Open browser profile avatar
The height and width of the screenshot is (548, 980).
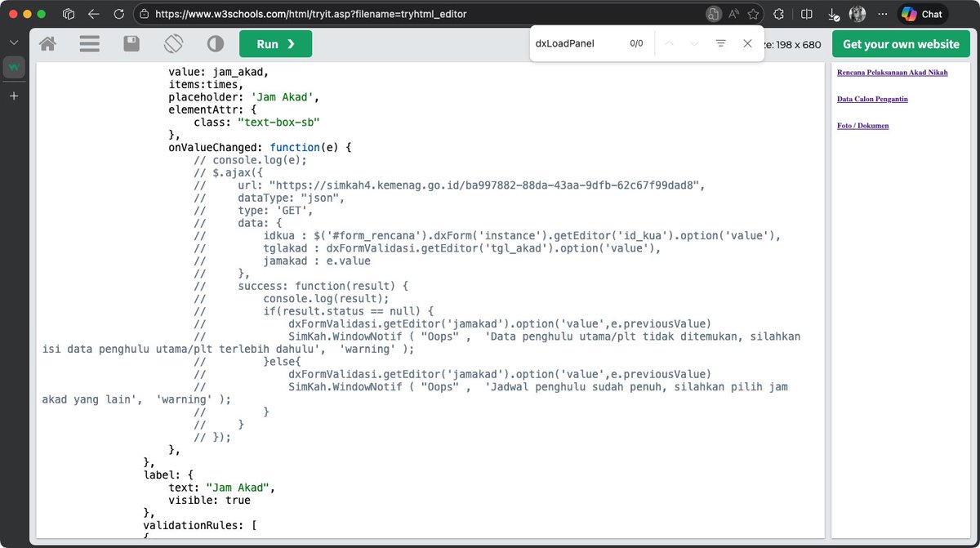tap(857, 14)
